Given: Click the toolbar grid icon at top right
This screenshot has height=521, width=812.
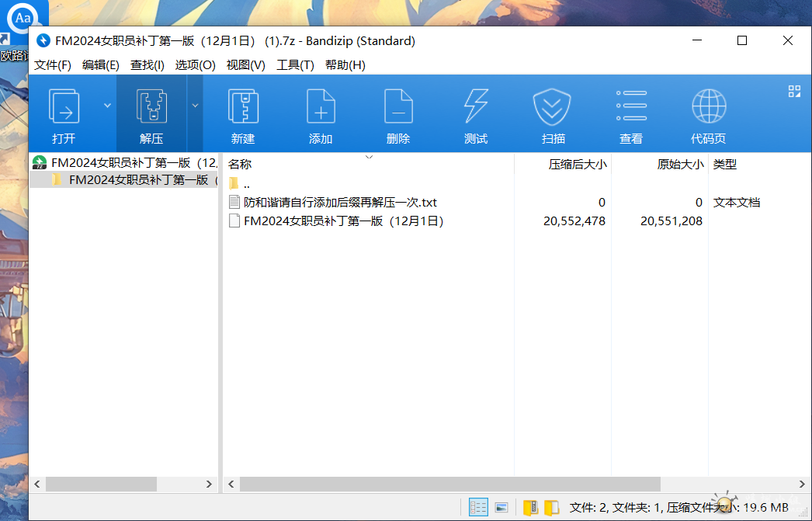Looking at the screenshot, I should click(x=794, y=92).
